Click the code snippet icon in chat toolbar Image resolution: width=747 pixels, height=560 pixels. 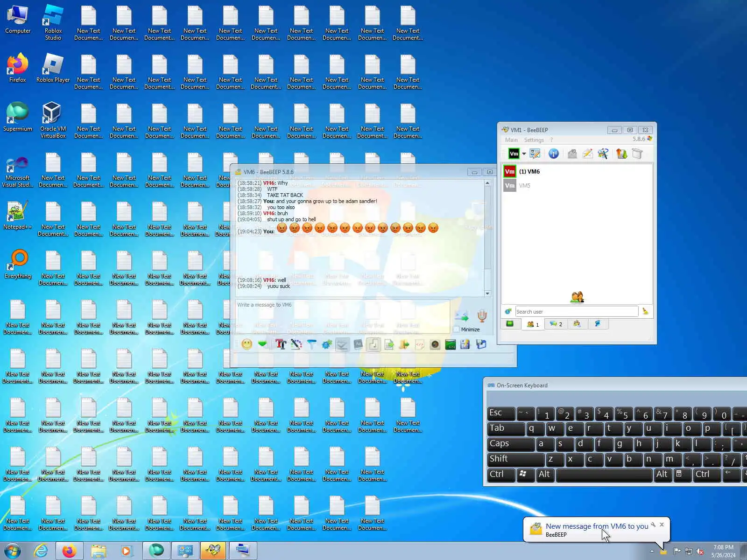[420, 344]
